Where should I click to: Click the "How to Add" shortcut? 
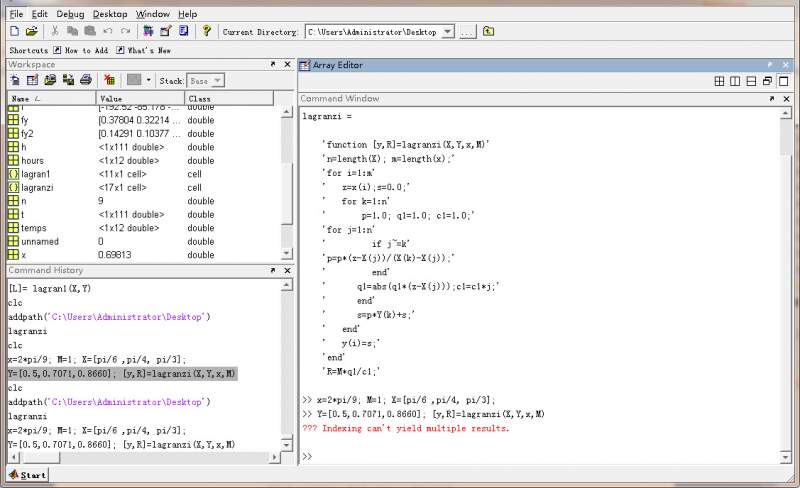(82, 49)
